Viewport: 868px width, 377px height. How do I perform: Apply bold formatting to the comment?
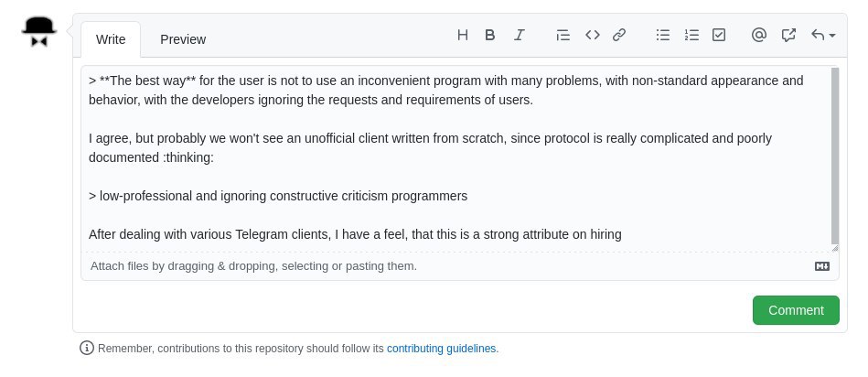(x=490, y=36)
